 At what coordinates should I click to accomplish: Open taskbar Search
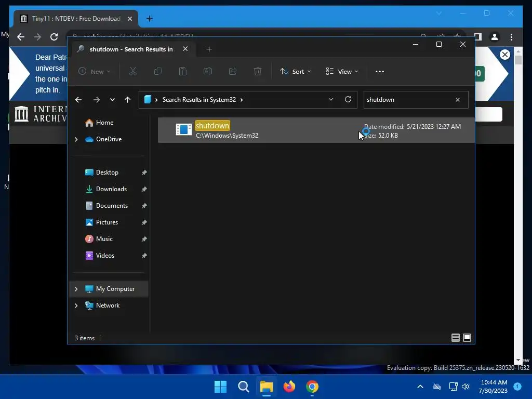(243, 387)
